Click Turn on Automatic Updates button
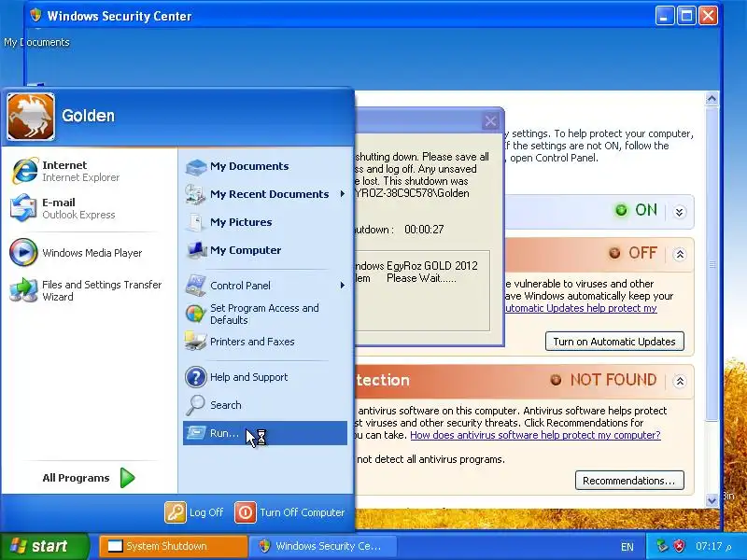 614,342
